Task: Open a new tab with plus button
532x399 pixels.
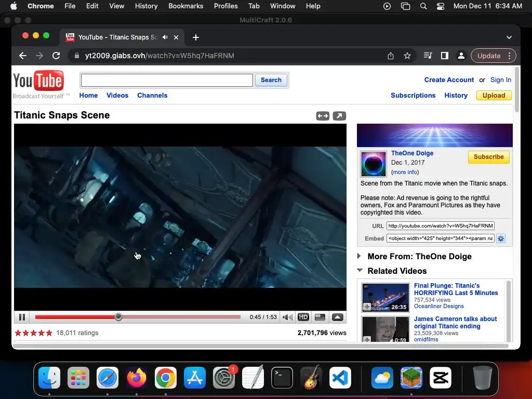Action: (196, 37)
